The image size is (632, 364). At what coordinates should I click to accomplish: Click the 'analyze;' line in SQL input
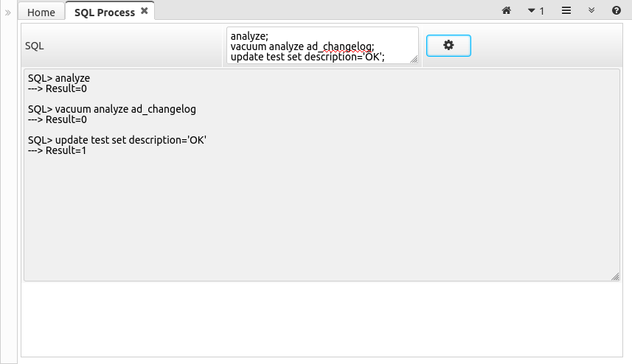[x=249, y=35]
